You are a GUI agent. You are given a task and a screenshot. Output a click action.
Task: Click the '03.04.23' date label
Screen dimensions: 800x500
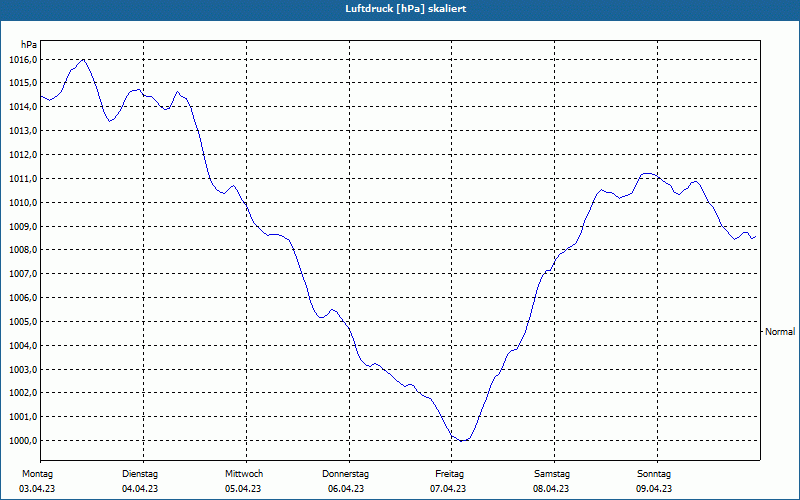click(x=37, y=489)
